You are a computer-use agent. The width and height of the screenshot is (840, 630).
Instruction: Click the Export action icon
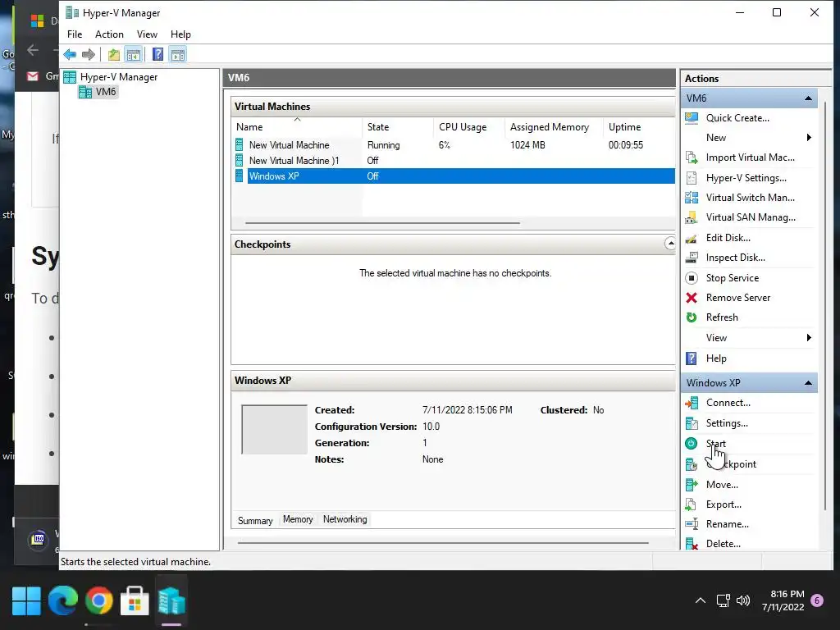point(692,504)
